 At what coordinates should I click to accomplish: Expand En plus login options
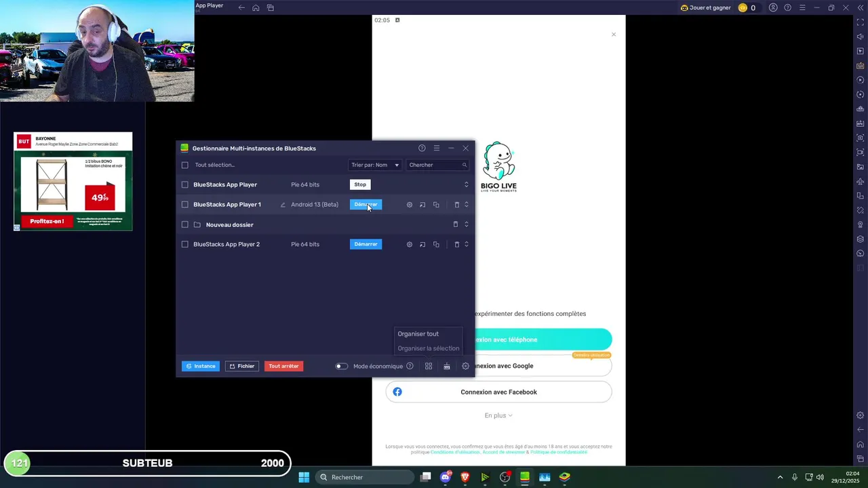(498, 415)
